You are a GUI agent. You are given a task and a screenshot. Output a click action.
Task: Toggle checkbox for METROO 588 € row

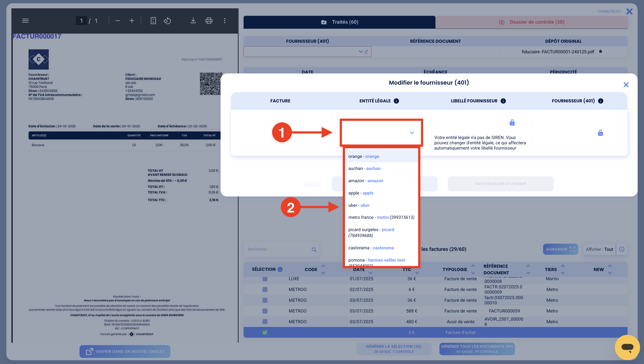(265, 311)
